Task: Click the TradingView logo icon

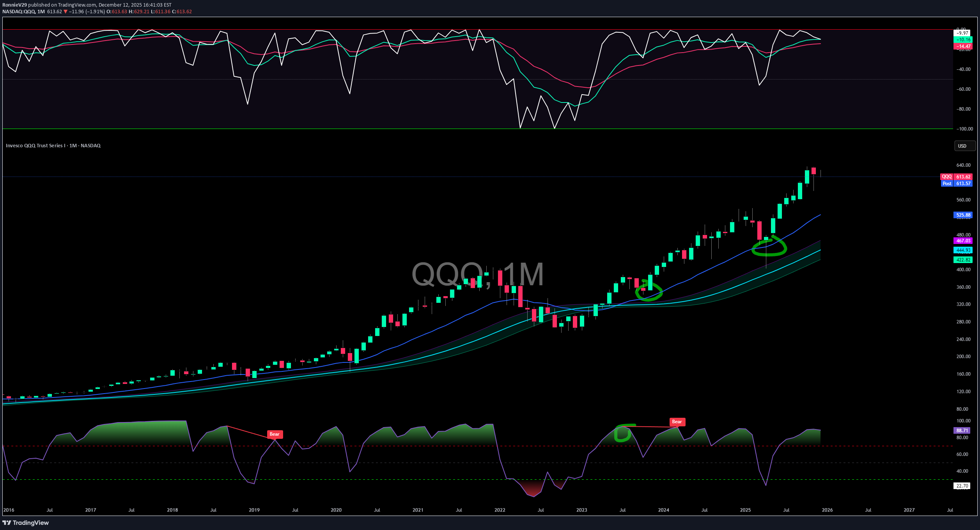Action: [7, 523]
